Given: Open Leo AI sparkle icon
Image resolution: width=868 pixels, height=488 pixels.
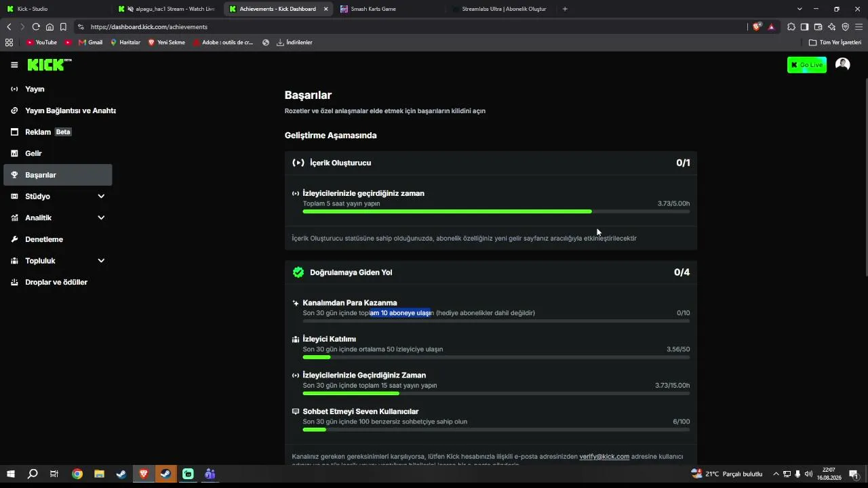Looking at the screenshot, I should (831, 26).
